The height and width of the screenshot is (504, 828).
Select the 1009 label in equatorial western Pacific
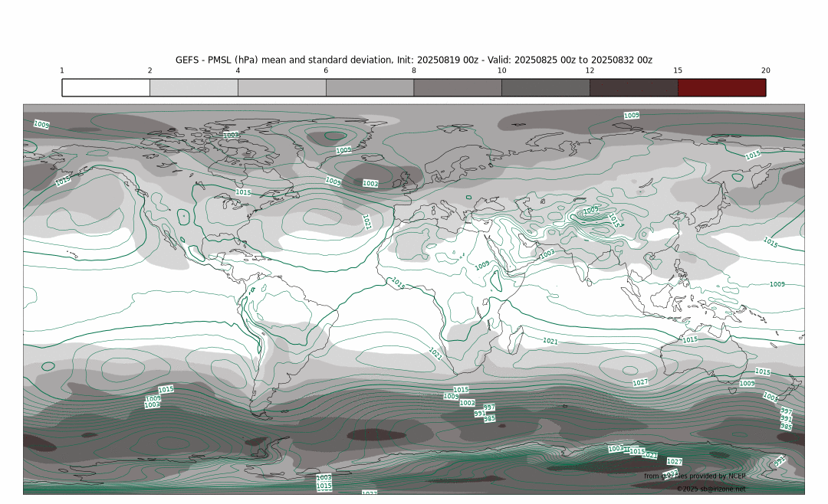(x=777, y=284)
